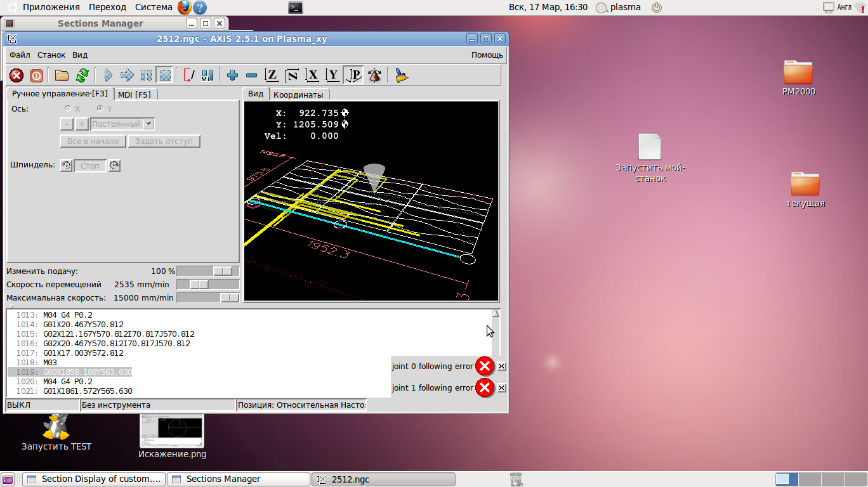Select X axis radio button
Viewport: 868px width, 487px height.
click(x=68, y=109)
